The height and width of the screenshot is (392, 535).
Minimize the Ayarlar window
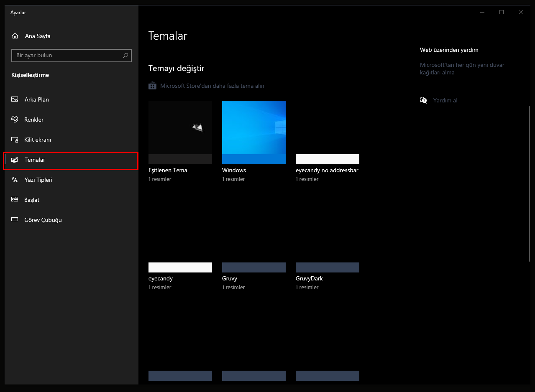click(482, 12)
